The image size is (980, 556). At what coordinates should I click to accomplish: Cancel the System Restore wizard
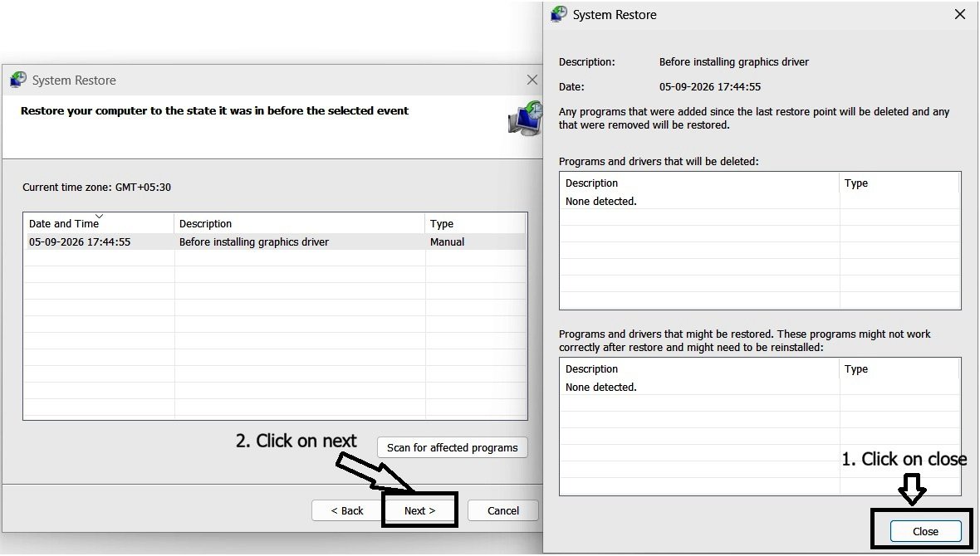pos(503,510)
